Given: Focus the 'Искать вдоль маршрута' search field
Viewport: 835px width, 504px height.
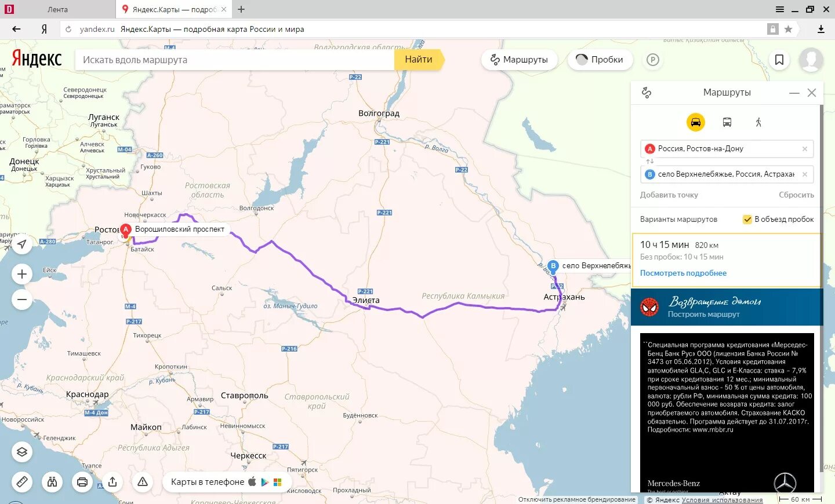Looking at the screenshot, I should pyautogui.click(x=235, y=60).
